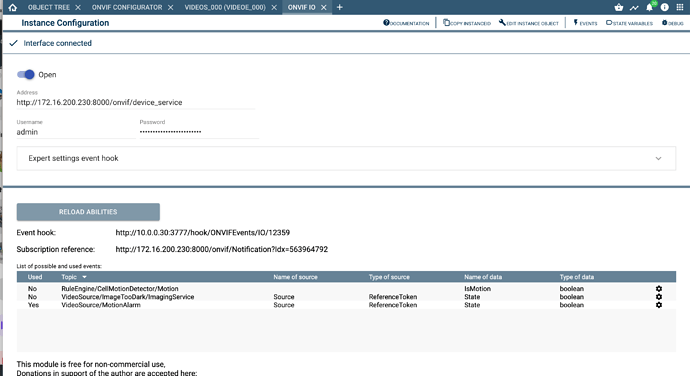Add a new tab with plus icon

[x=339, y=7]
